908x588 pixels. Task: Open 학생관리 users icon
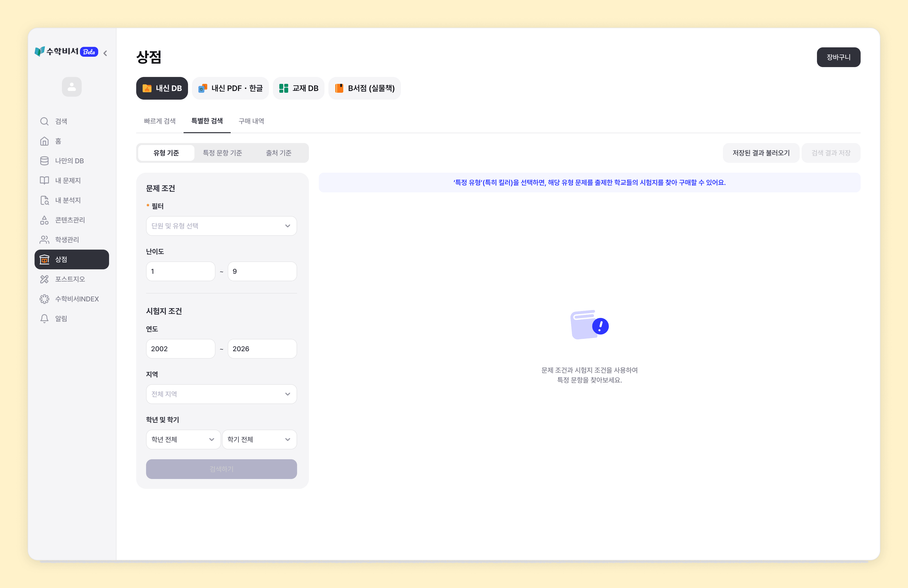(44, 239)
